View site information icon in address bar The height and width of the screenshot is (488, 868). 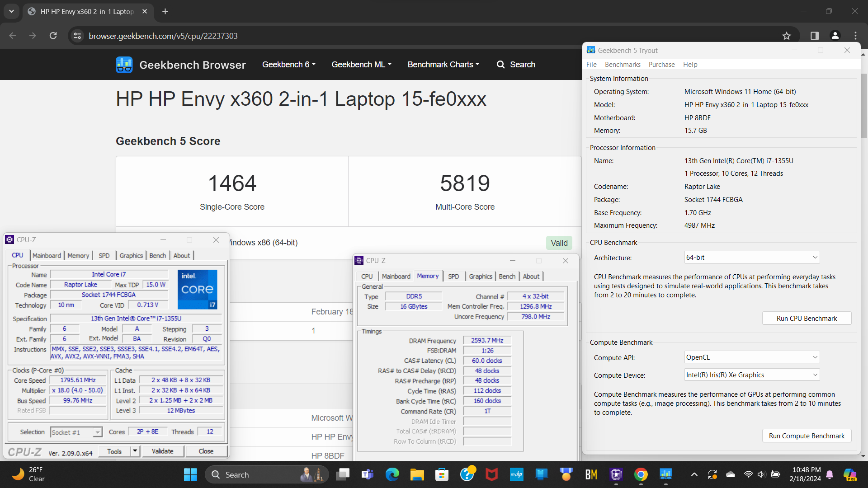tap(77, 36)
